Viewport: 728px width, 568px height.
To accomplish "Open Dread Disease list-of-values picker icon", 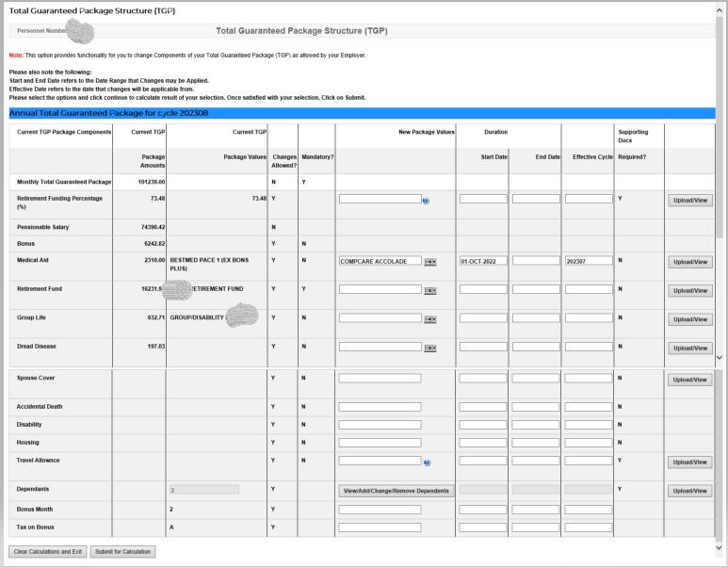I will 430,348.
